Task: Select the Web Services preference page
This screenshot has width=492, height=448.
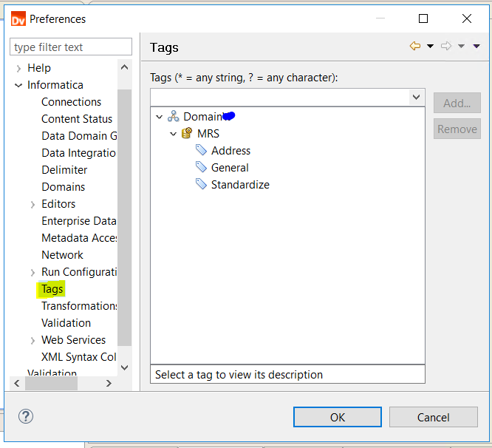Action: [73, 339]
